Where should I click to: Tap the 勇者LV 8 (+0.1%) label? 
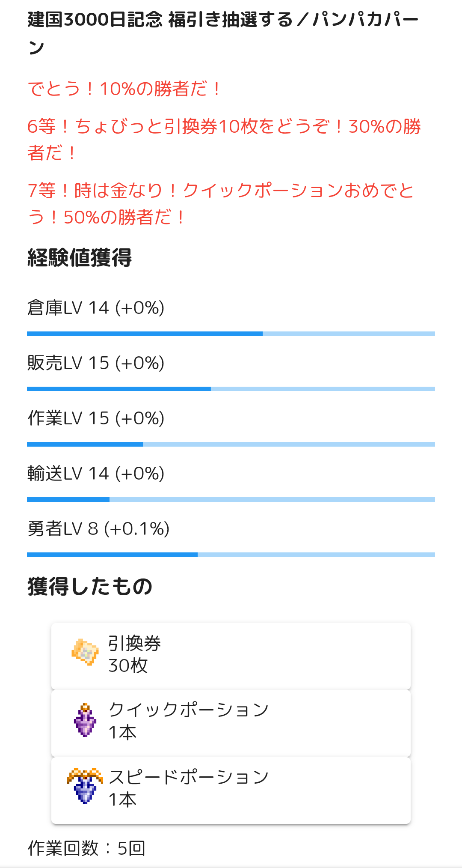coord(98,528)
